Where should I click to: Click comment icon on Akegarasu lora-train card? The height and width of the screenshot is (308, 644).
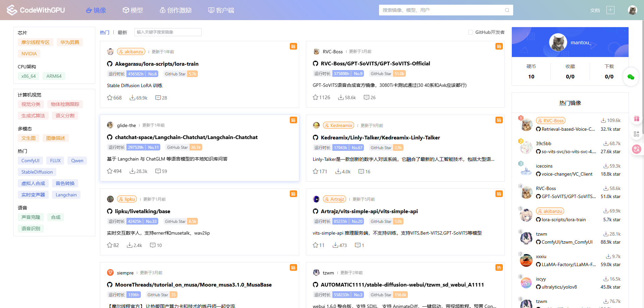coord(158,98)
